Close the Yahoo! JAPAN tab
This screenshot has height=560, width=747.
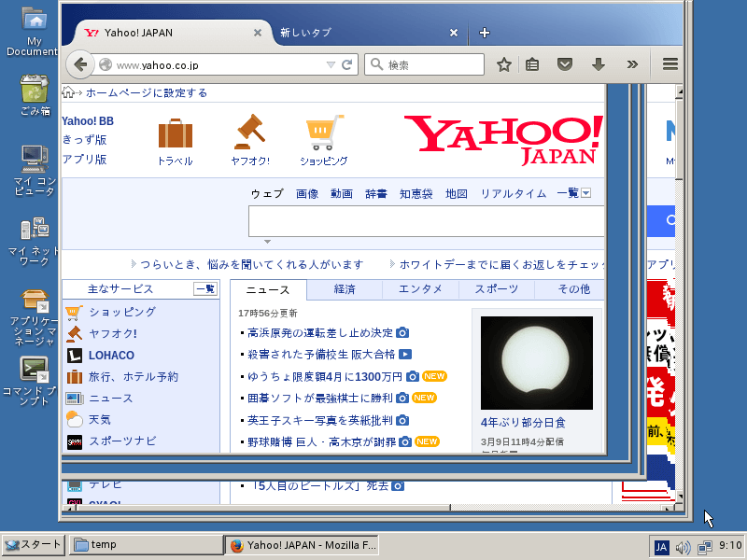tap(258, 33)
